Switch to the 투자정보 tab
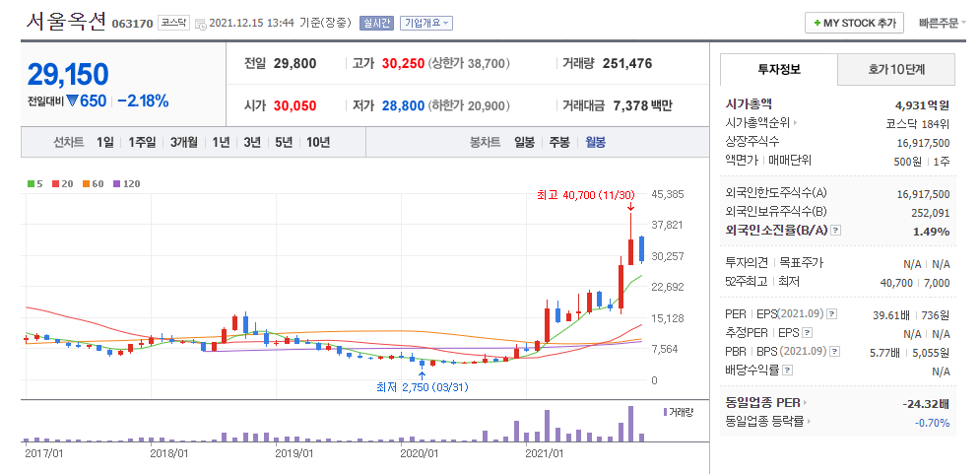980x474 pixels. (x=779, y=69)
